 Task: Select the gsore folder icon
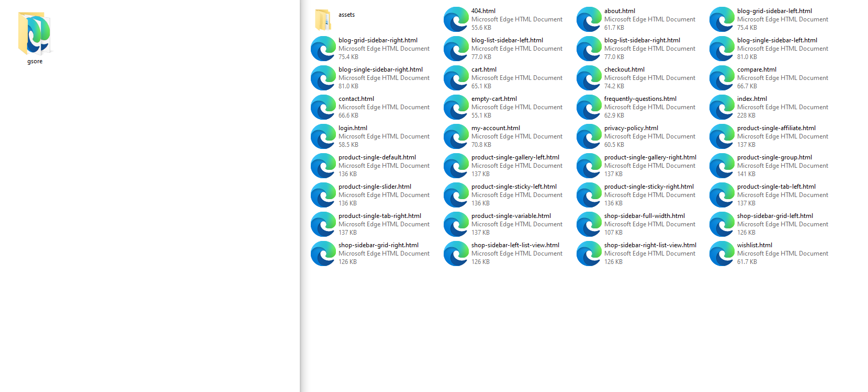35,34
